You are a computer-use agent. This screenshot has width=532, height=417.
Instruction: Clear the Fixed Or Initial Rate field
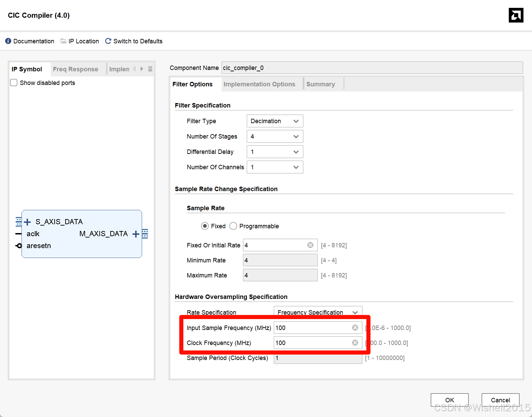click(x=310, y=245)
